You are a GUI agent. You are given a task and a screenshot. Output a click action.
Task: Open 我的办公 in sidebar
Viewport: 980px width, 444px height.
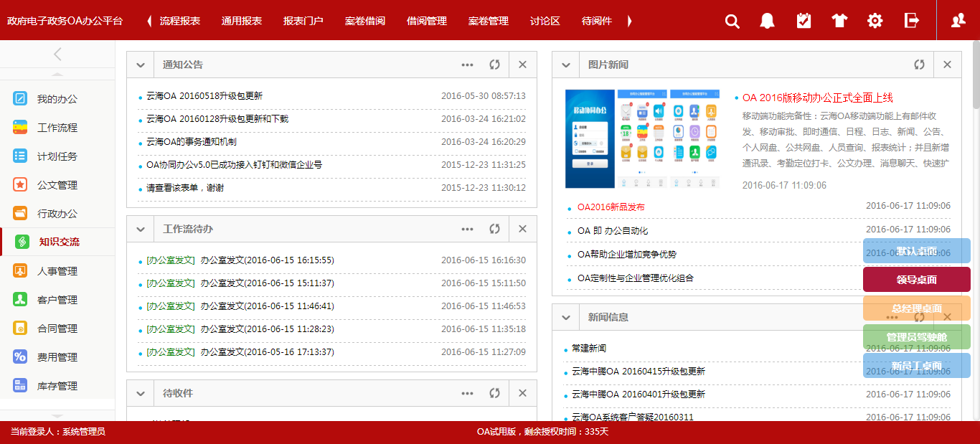[57, 99]
